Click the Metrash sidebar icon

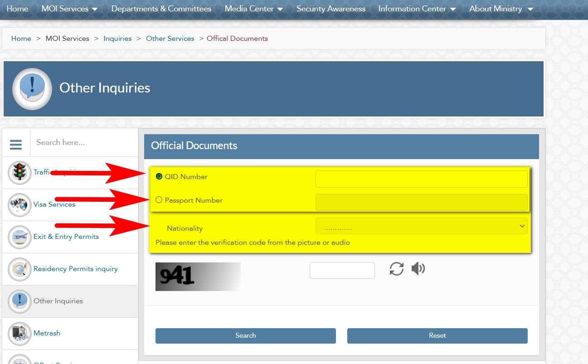click(19, 333)
